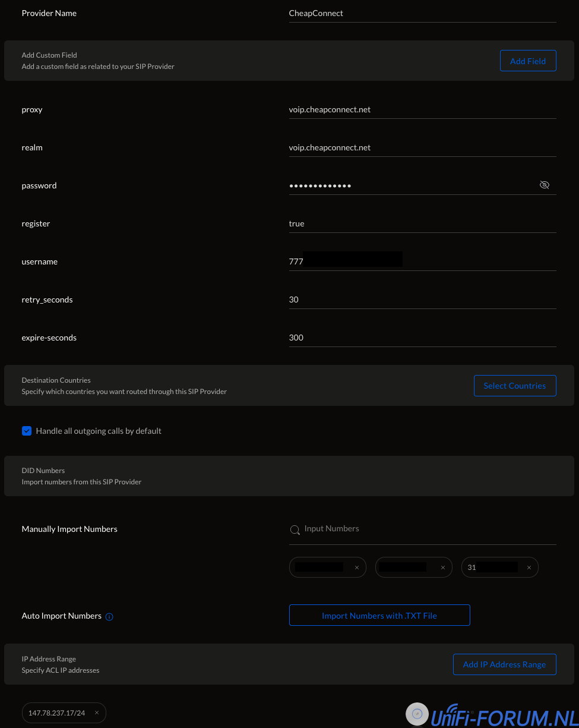Remove the first imported DID number chip
The image size is (579, 728).
357,568
